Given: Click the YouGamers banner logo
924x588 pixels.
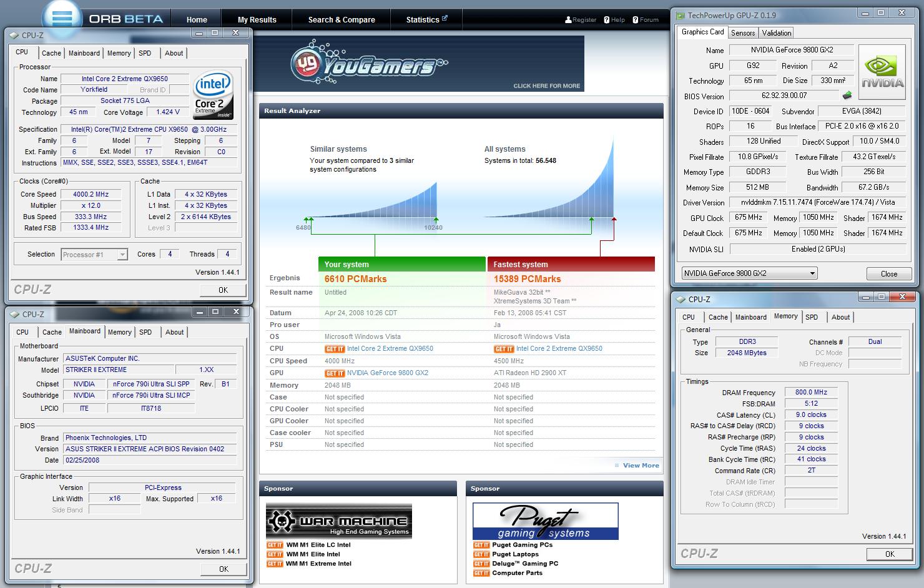Looking at the screenshot, I should click(x=370, y=64).
